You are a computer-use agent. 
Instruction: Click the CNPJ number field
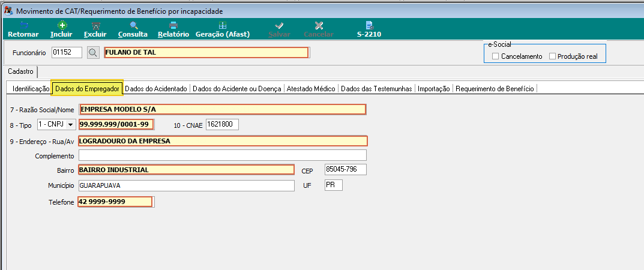click(116, 124)
